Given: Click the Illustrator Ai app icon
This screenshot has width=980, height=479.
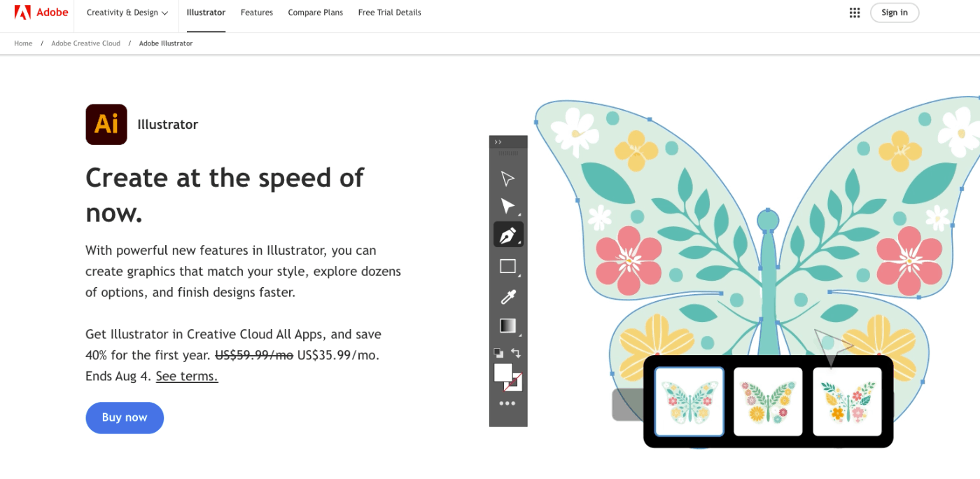Looking at the screenshot, I should 106,125.
